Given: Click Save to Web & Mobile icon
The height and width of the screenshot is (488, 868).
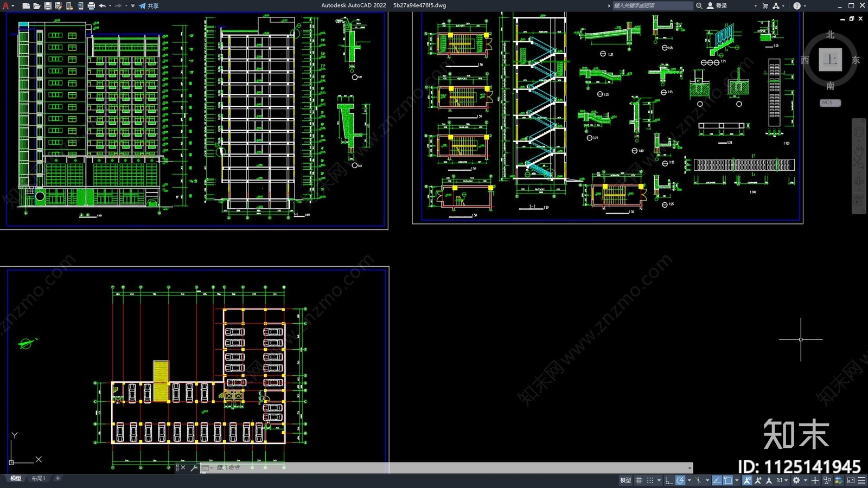Looking at the screenshot, I should [x=80, y=5].
